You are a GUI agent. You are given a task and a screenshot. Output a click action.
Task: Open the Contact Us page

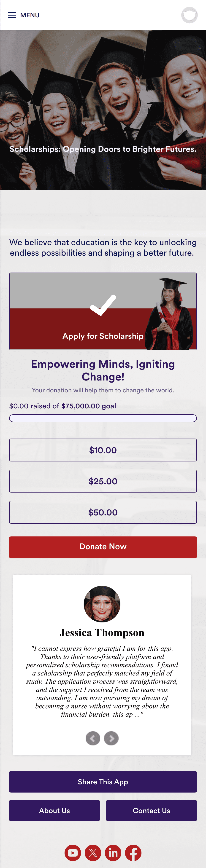click(x=151, y=811)
